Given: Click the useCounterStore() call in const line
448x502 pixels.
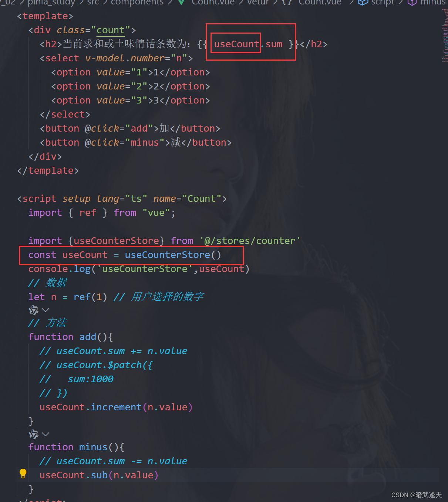Looking at the screenshot, I should click(x=173, y=255).
